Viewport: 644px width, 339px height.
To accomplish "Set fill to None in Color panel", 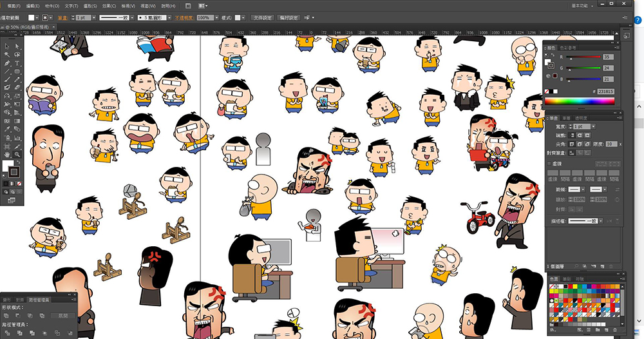I will (548, 92).
